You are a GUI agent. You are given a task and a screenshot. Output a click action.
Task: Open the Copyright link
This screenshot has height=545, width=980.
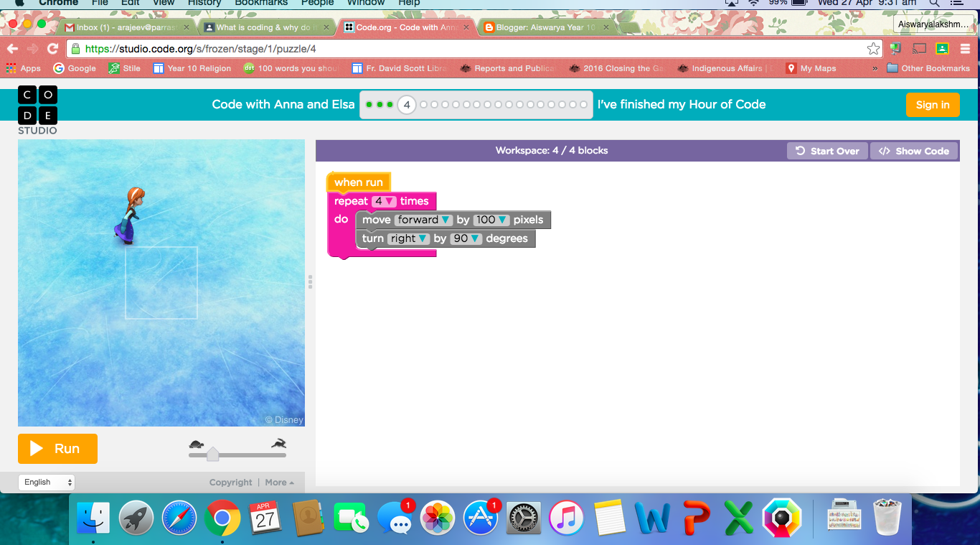coord(231,483)
